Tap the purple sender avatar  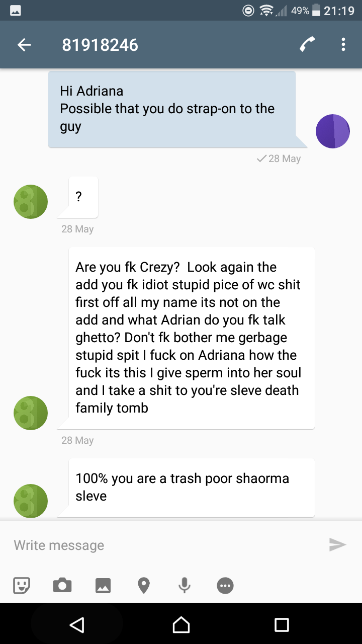click(x=332, y=131)
